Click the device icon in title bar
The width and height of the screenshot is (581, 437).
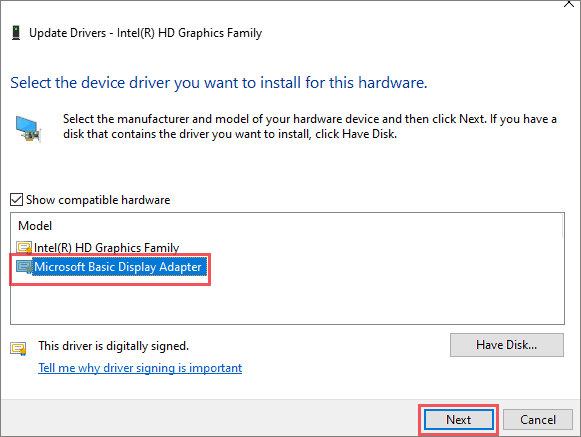pyautogui.click(x=16, y=33)
